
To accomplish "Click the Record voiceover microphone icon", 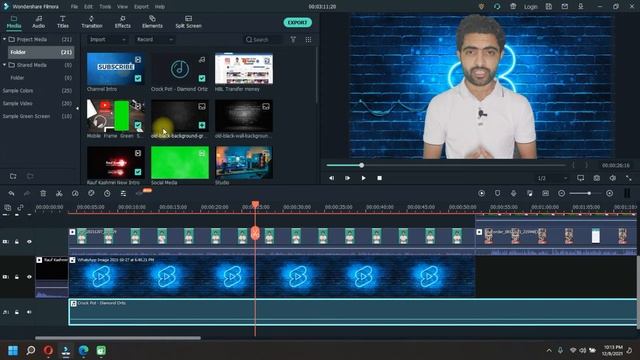I will 513,193.
